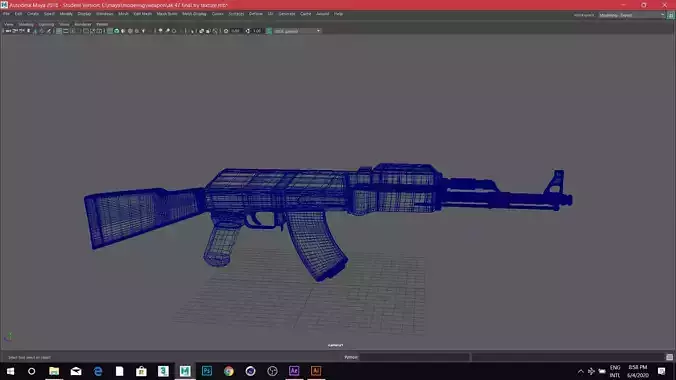Open the viewport Renderer panel menu
Viewport: 676px width, 380px height.
tap(83, 25)
